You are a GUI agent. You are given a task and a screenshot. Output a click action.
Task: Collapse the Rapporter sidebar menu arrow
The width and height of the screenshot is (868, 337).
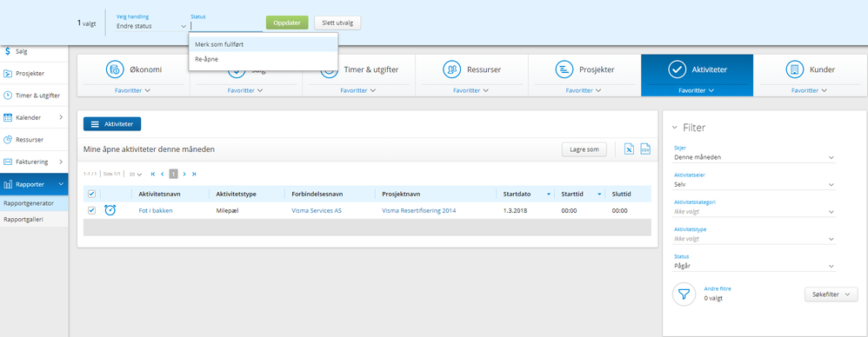(60, 184)
